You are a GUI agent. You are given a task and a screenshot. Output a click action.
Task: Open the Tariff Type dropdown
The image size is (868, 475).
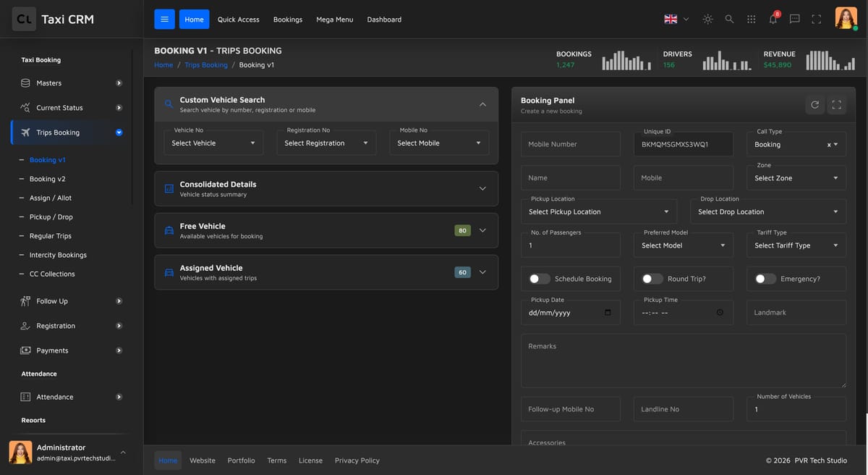(796, 245)
